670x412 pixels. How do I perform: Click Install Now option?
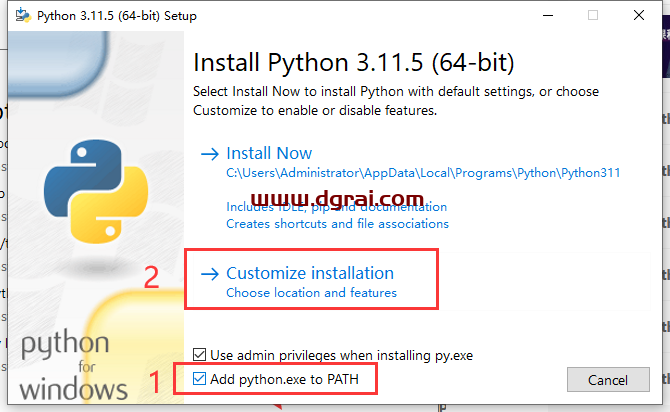tap(269, 153)
